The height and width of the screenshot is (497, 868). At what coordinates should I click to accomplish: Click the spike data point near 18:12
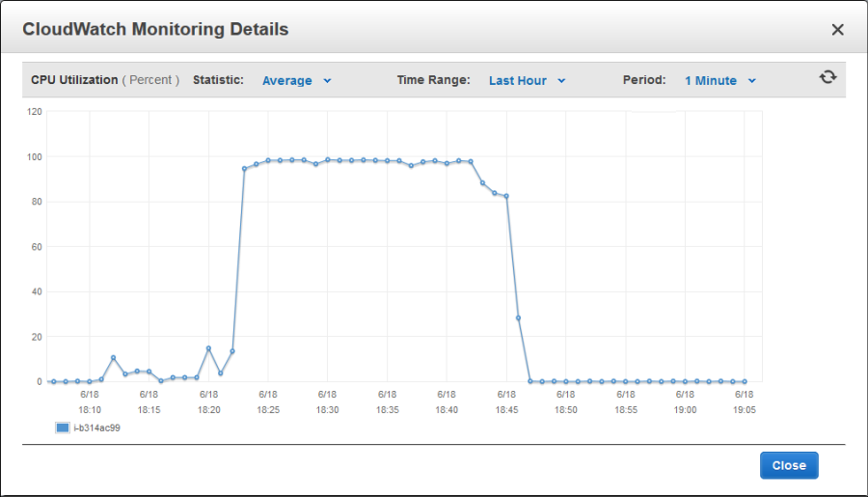(x=113, y=358)
